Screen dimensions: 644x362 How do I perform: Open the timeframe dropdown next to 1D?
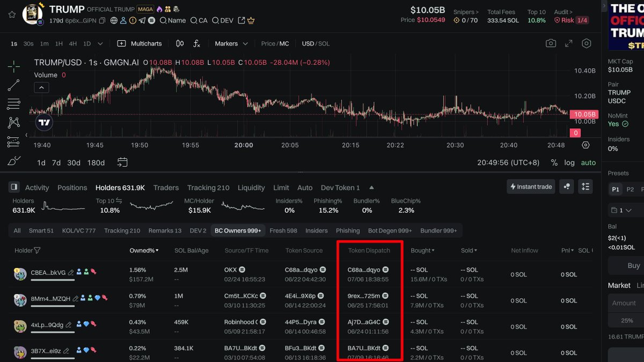99,43
